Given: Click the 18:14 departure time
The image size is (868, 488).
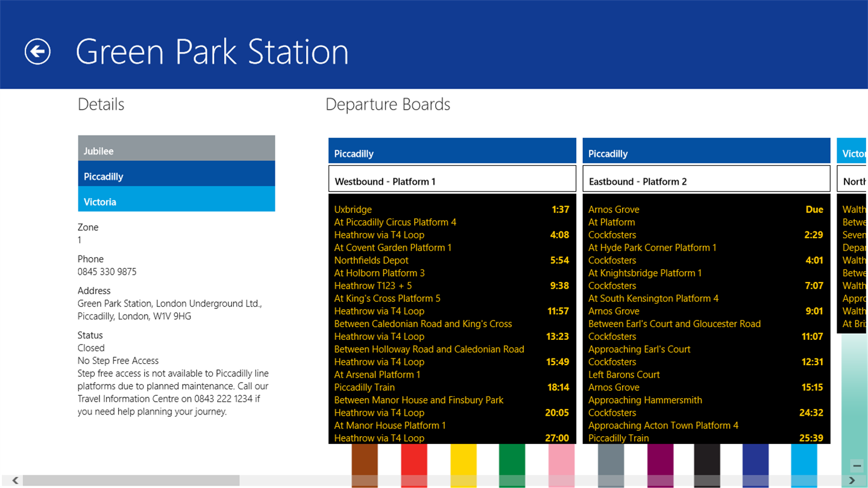Looking at the screenshot, I should pyautogui.click(x=558, y=387).
